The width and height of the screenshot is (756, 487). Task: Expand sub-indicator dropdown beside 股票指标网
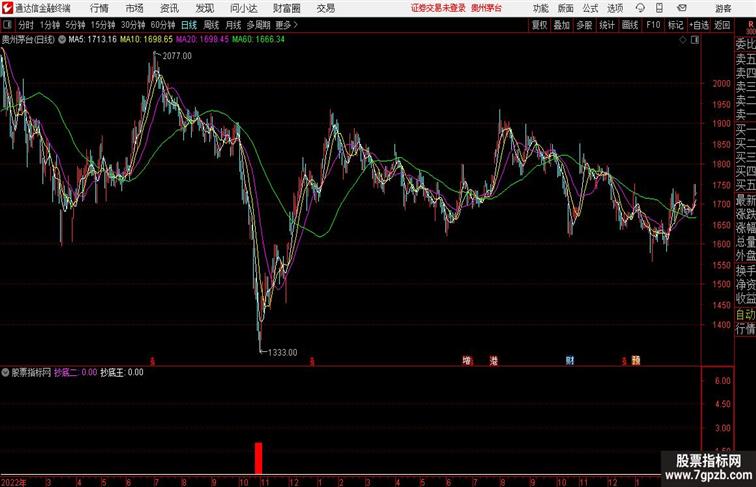pyautogui.click(x=5, y=372)
